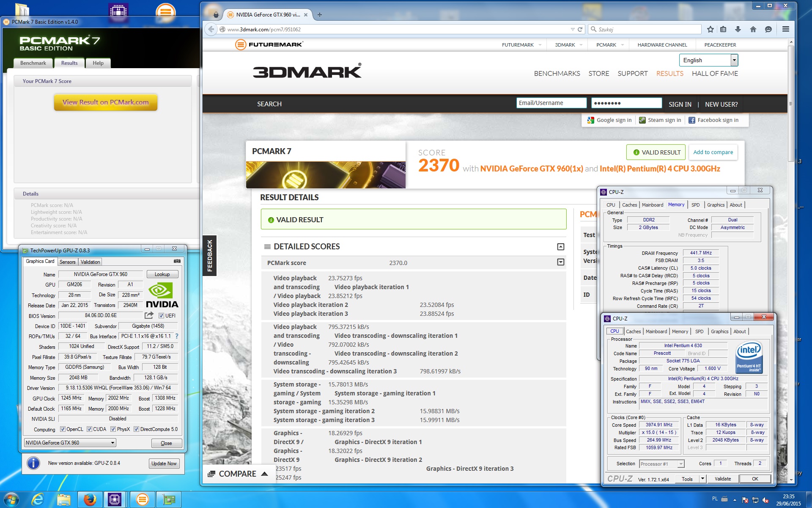Click Add to compare button
812x508 pixels.
click(713, 152)
